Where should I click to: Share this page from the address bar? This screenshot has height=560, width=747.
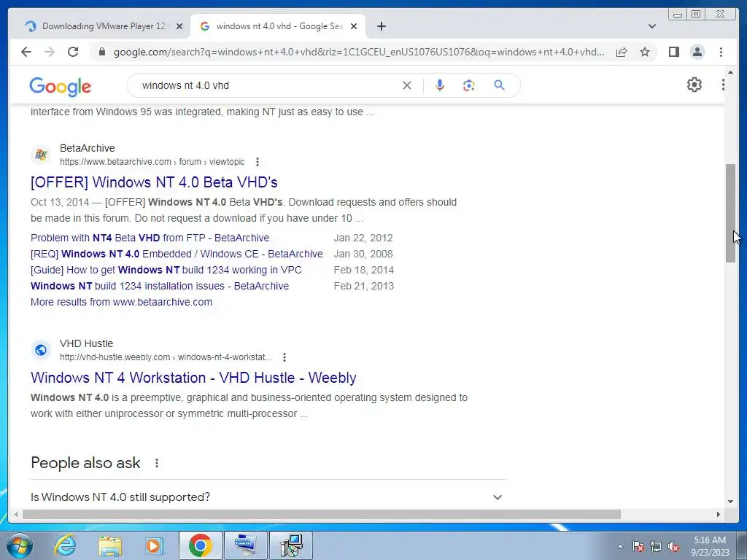click(x=622, y=52)
